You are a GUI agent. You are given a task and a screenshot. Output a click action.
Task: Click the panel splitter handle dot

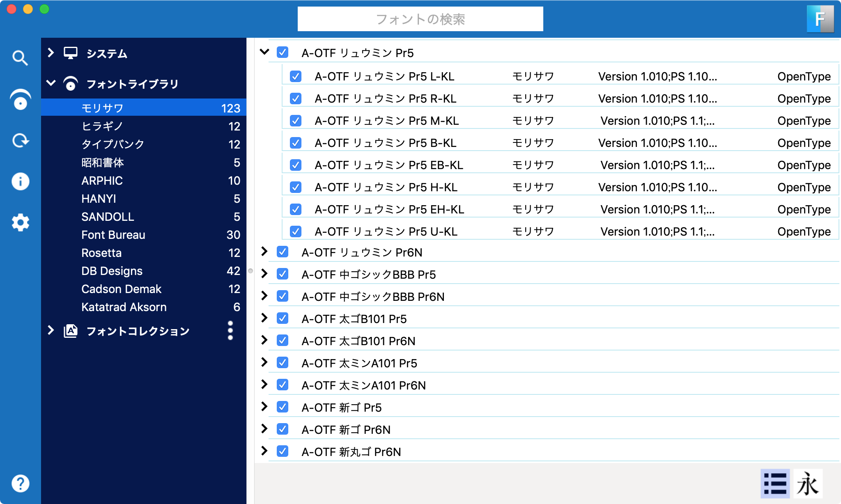point(250,271)
